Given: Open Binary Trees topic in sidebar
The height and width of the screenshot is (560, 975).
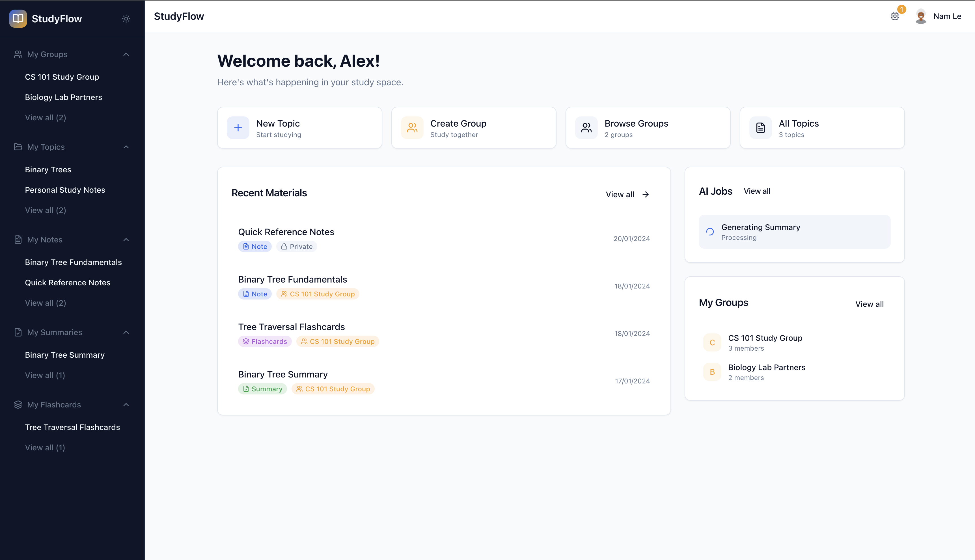Looking at the screenshot, I should (x=48, y=170).
